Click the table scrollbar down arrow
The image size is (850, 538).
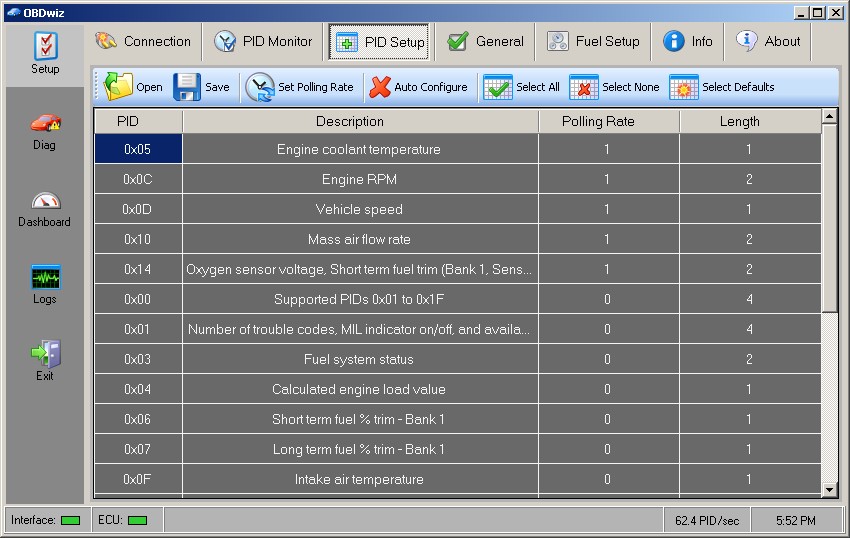[829, 490]
